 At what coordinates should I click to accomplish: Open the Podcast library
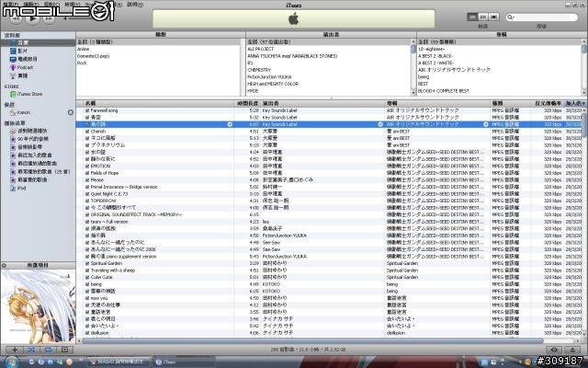point(25,67)
